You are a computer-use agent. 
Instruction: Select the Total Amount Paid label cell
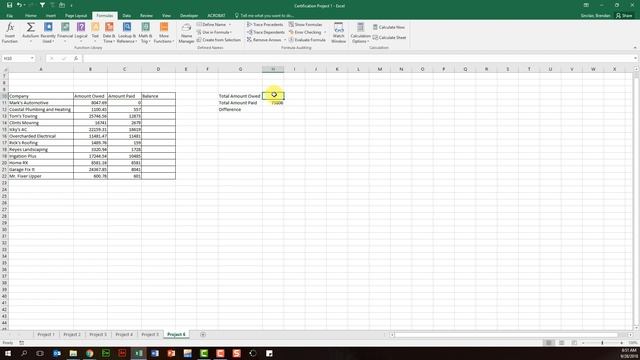(240, 103)
